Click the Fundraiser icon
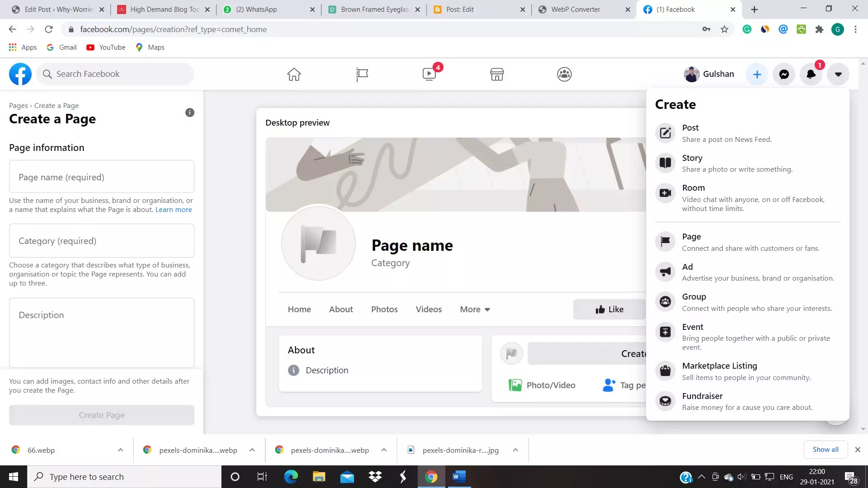 click(665, 401)
